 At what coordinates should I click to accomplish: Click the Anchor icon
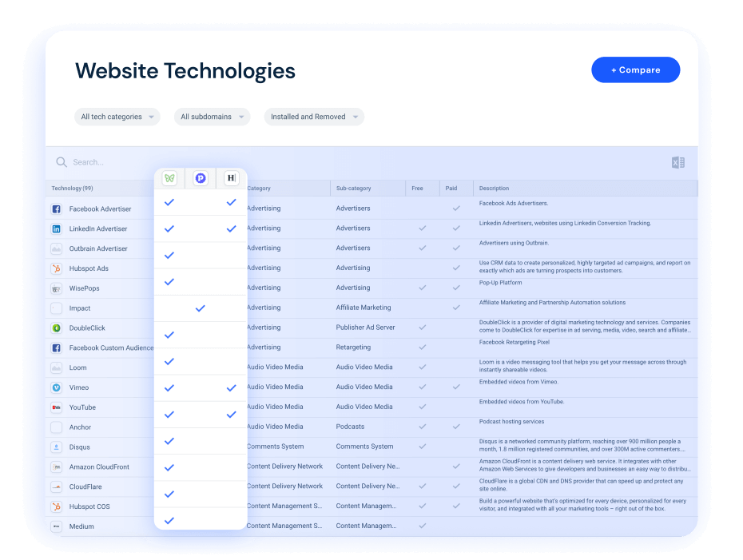pos(57,427)
